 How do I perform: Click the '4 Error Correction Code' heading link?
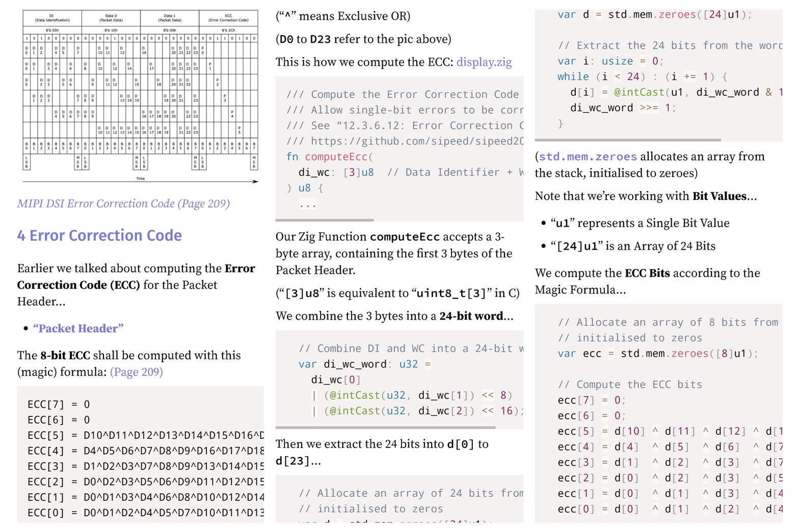pyautogui.click(x=99, y=235)
